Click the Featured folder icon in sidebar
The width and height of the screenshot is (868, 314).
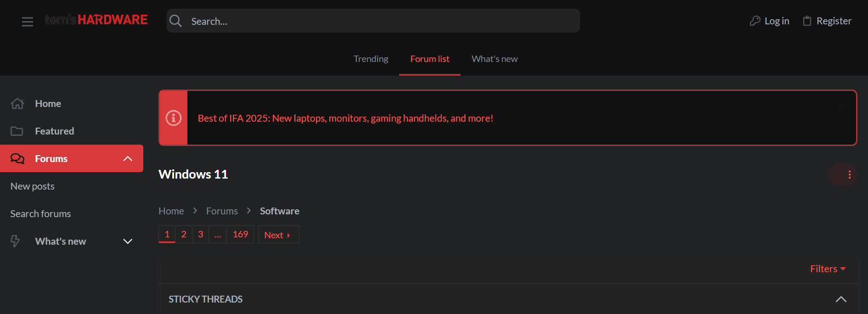[17, 131]
